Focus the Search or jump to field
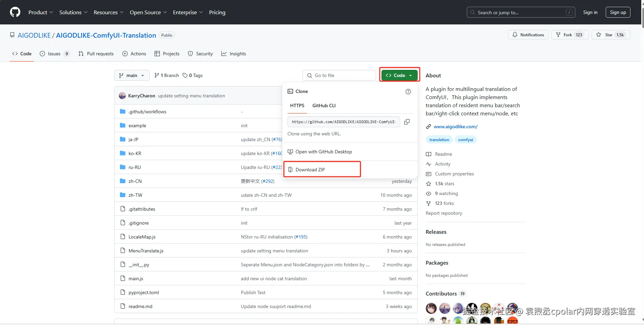Viewport: 644px width, 325px height. pyautogui.click(x=521, y=12)
